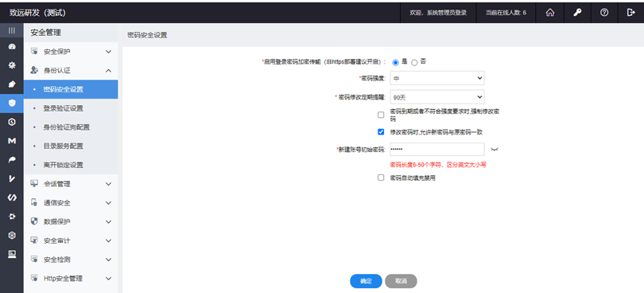This screenshot has width=644, height=293.
Task: Uncheck allow new password same as old
Action: coord(381,131)
